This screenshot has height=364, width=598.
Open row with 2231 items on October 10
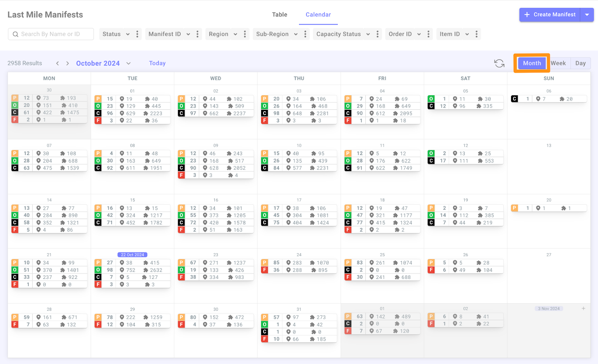pos(299,168)
